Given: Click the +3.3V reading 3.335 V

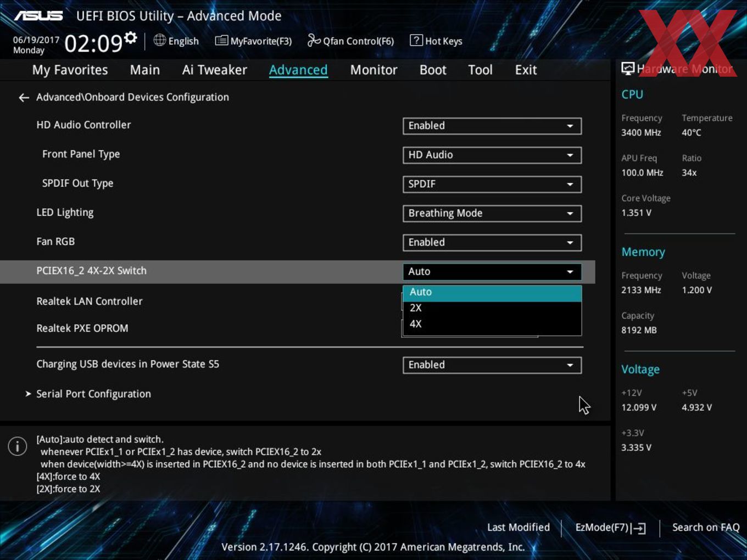Looking at the screenshot, I should pyautogui.click(x=636, y=447).
